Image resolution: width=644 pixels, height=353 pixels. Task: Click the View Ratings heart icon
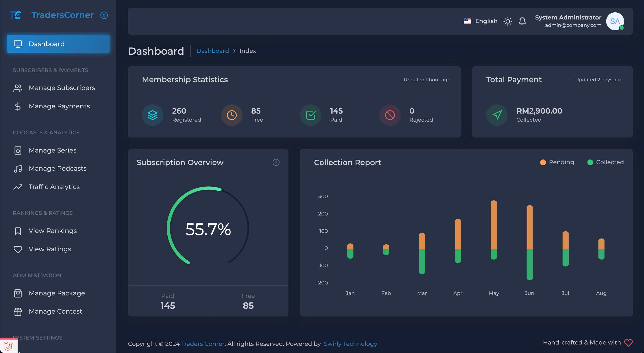[18, 249]
